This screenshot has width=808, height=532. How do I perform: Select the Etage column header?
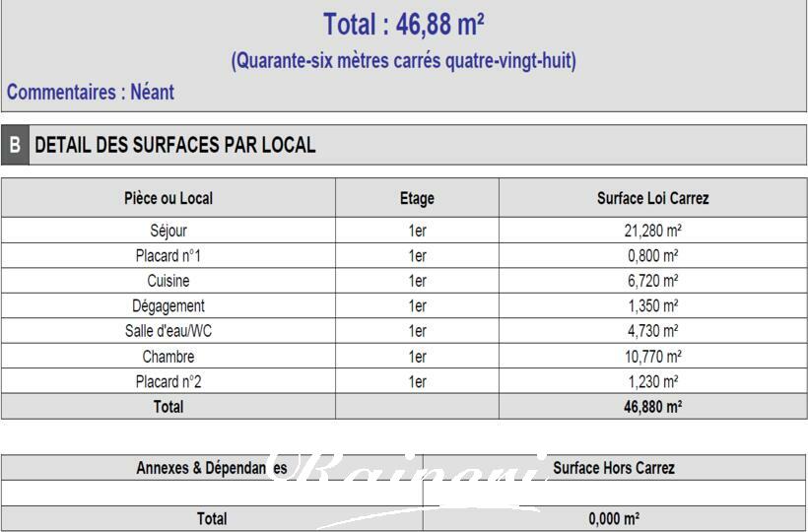point(417,198)
